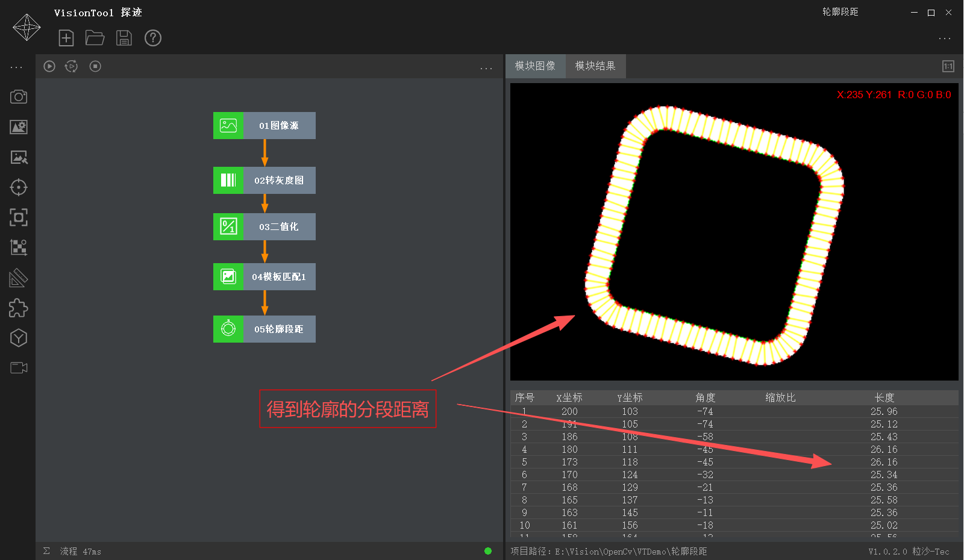964x560 pixels.
Task: Open the ruler measurement tools
Action: pos(19,278)
